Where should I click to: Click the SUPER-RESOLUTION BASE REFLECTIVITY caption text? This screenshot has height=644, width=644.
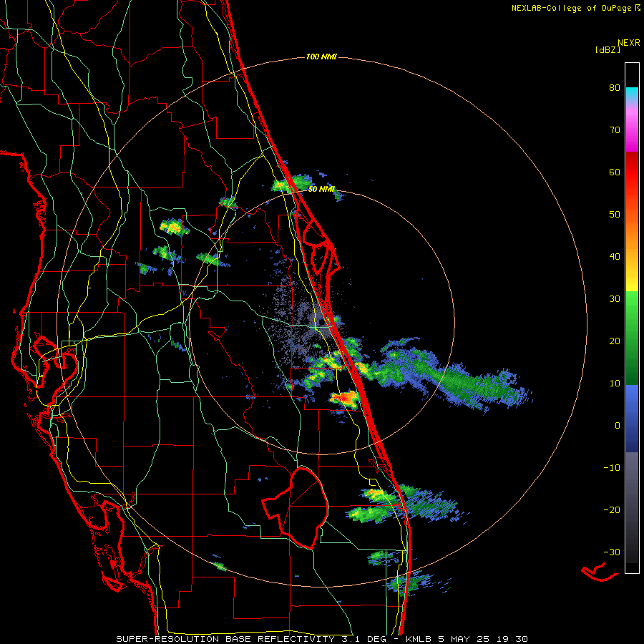(x=225, y=639)
